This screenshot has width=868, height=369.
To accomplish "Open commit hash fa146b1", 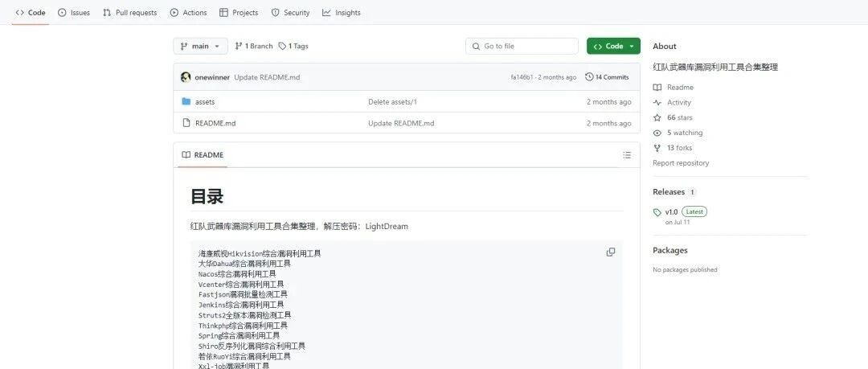I will (522, 77).
